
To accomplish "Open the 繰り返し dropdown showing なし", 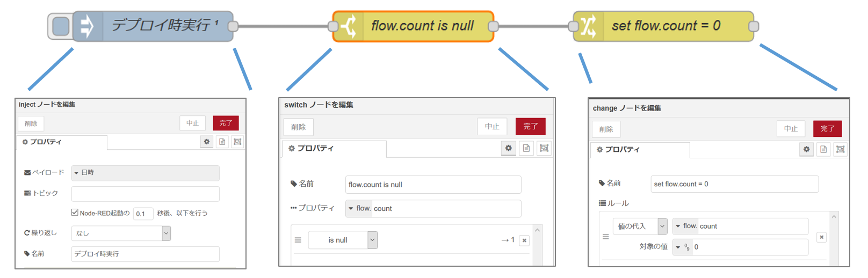I will coord(121,233).
